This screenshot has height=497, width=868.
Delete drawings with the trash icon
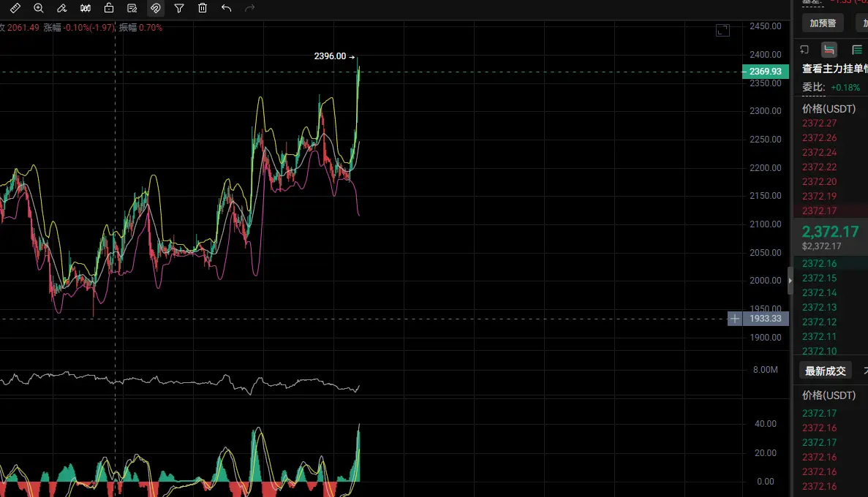pos(203,8)
